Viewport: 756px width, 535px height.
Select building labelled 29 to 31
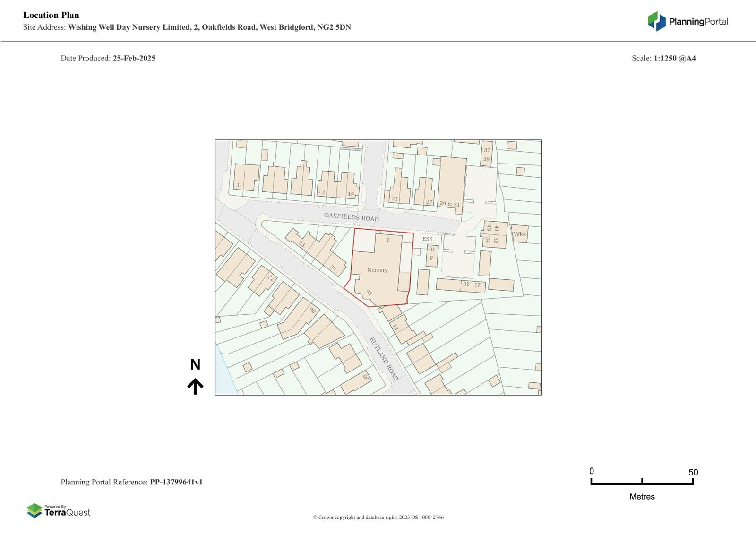point(450,204)
